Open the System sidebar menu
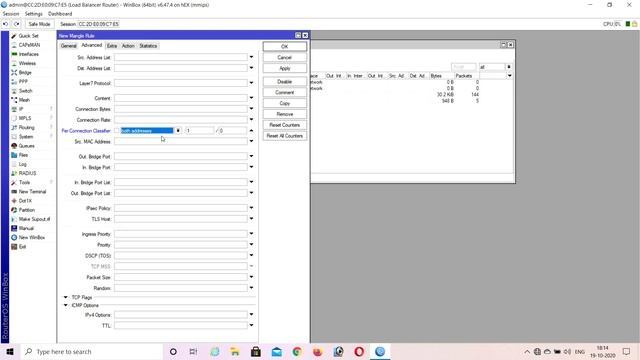 point(26,137)
